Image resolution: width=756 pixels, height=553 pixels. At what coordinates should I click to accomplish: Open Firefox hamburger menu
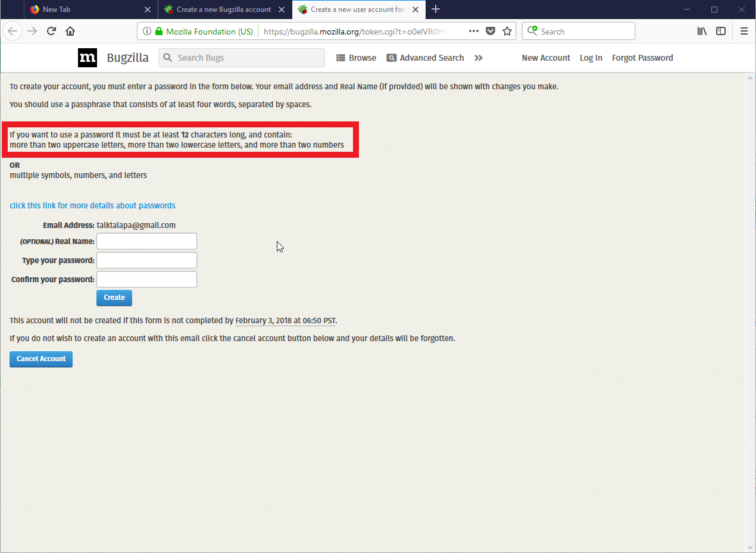tap(743, 31)
